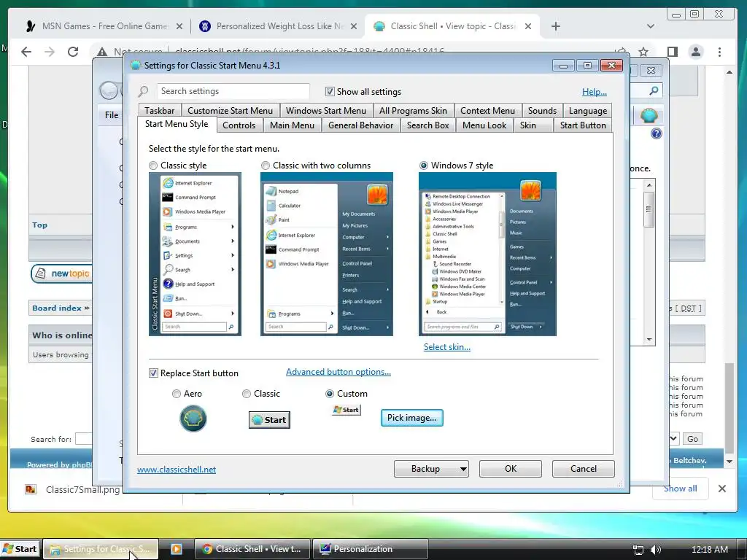Viewport: 747px width, 560px height.
Task: Open Chrome's three-dot menu
Action: tap(719, 52)
